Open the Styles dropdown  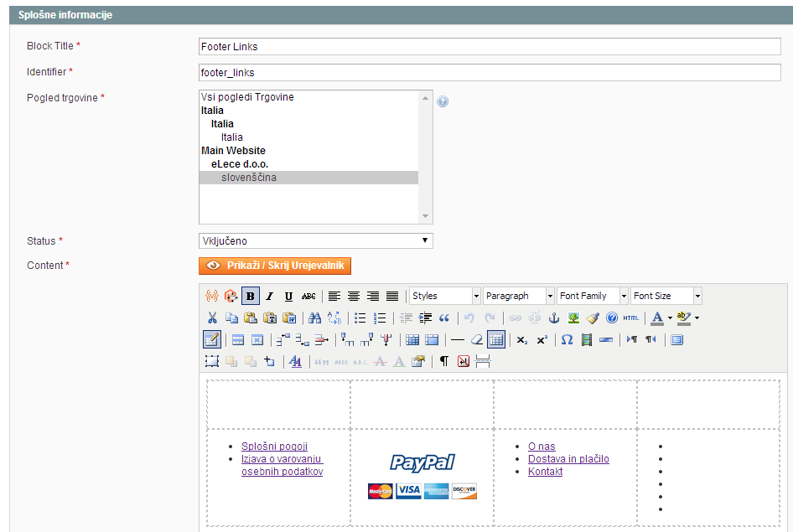click(x=444, y=296)
